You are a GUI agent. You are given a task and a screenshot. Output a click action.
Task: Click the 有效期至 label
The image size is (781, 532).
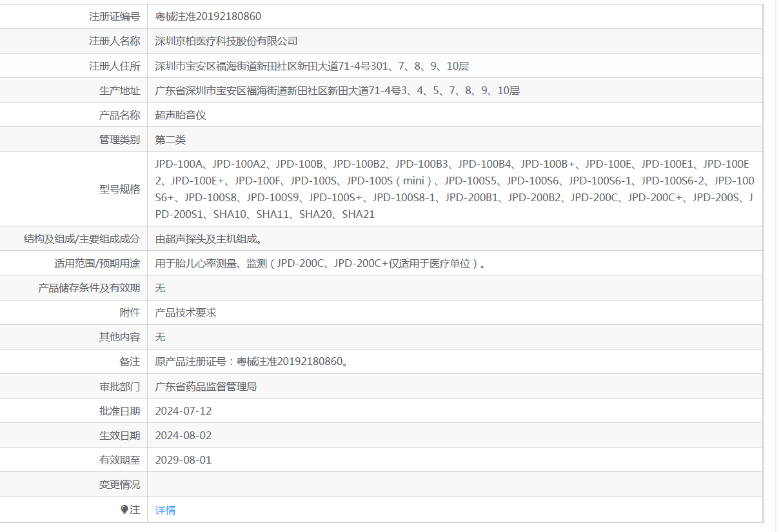pos(119,460)
